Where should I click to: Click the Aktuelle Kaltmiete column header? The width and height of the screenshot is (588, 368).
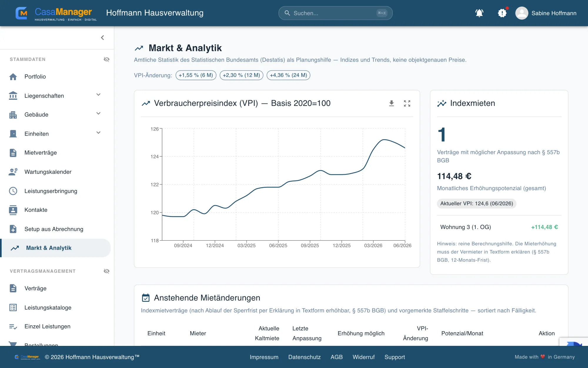267,334
